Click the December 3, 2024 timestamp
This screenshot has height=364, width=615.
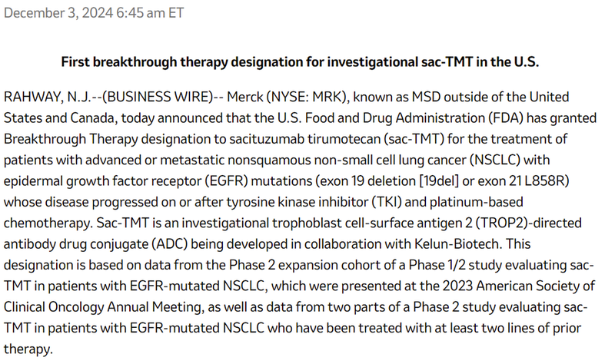[x=95, y=14]
